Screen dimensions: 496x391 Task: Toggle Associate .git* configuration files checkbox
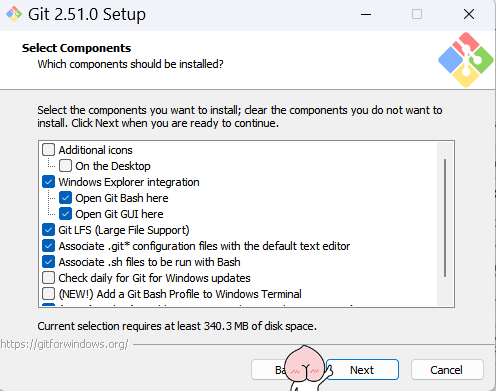coord(48,246)
